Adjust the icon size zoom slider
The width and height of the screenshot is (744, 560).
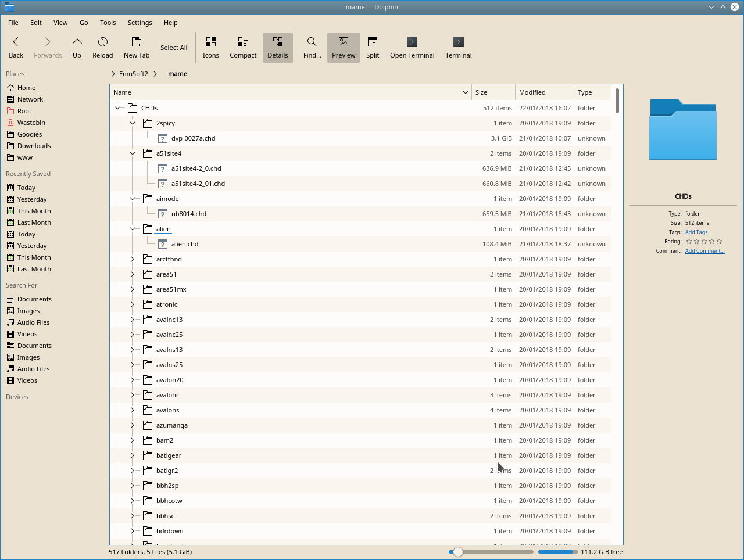point(458,552)
